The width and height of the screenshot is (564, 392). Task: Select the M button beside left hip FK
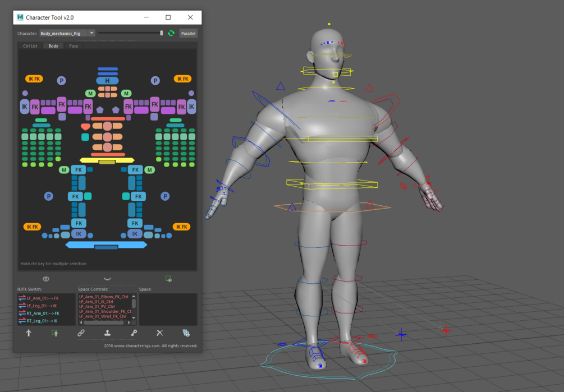point(64,169)
